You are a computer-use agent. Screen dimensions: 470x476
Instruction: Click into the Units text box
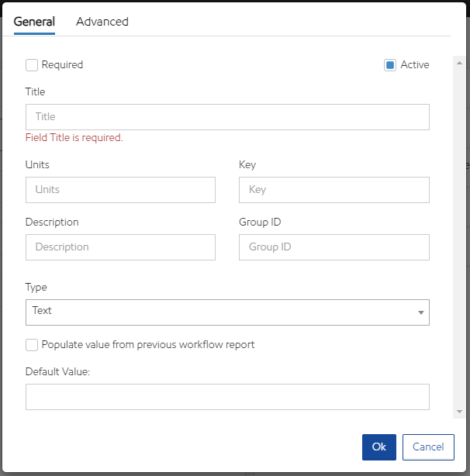(x=120, y=190)
